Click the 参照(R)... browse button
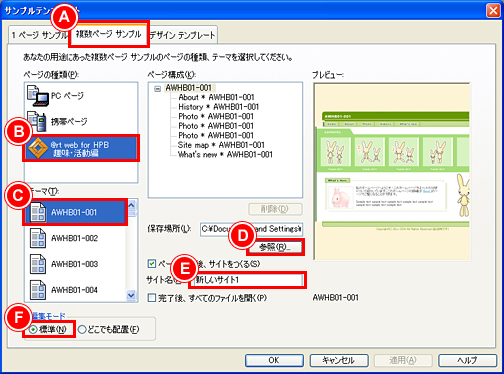Screen dimensions: 504x374 point(275,247)
